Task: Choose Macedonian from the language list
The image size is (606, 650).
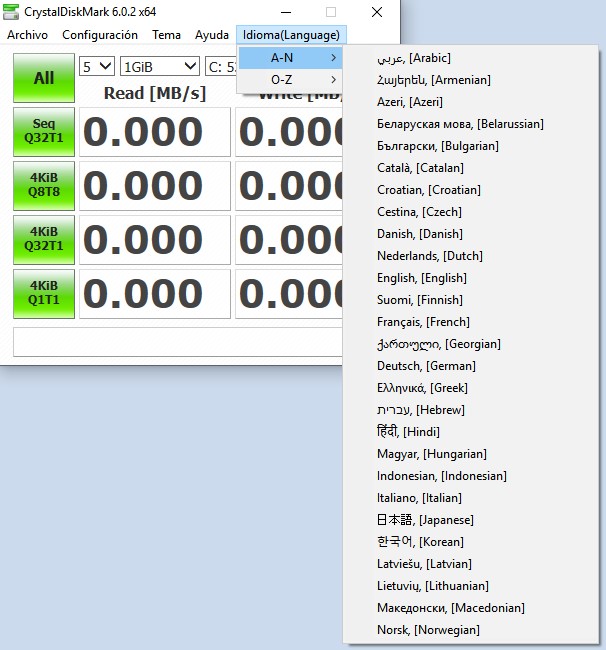Action: coord(471,607)
